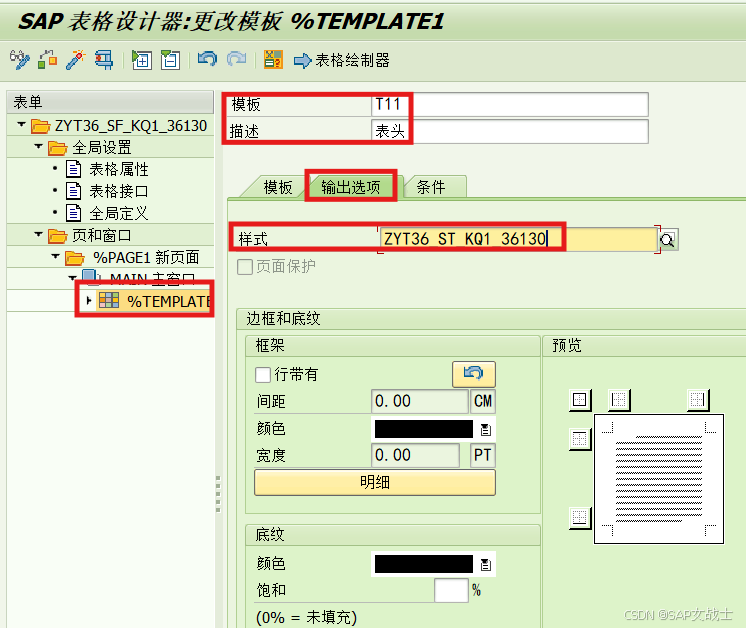Click the 样式 input field
The width and height of the screenshot is (746, 628).
coord(518,239)
